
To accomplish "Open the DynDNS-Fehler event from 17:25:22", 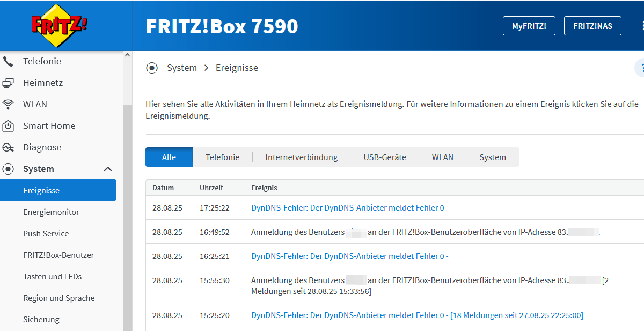I will [349, 208].
